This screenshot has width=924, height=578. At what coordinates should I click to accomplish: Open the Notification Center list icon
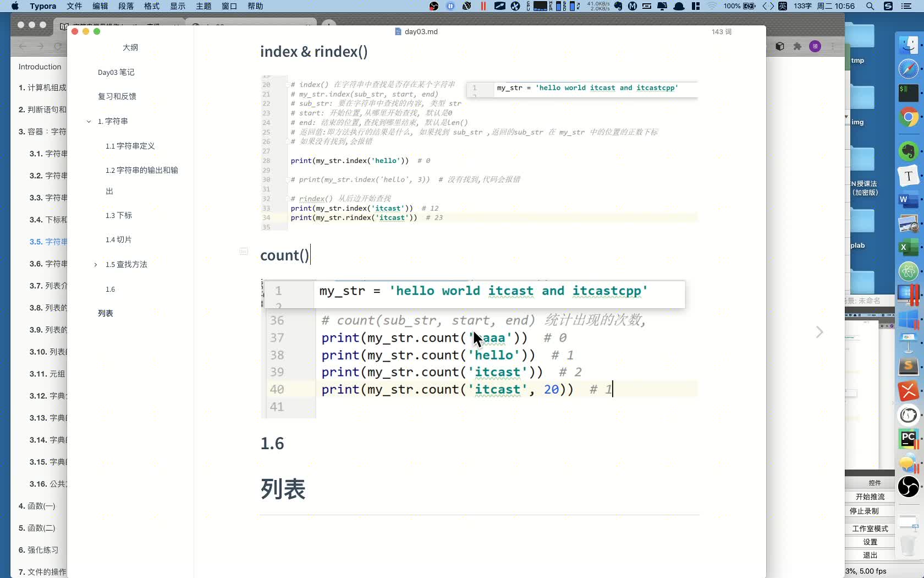(x=907, y=6)
